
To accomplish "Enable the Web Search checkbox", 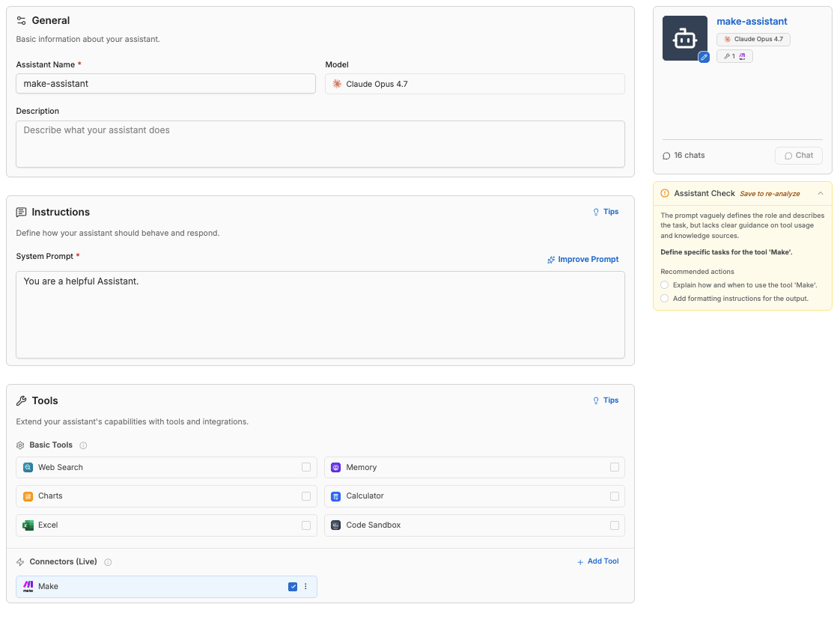I will [306, 467].
